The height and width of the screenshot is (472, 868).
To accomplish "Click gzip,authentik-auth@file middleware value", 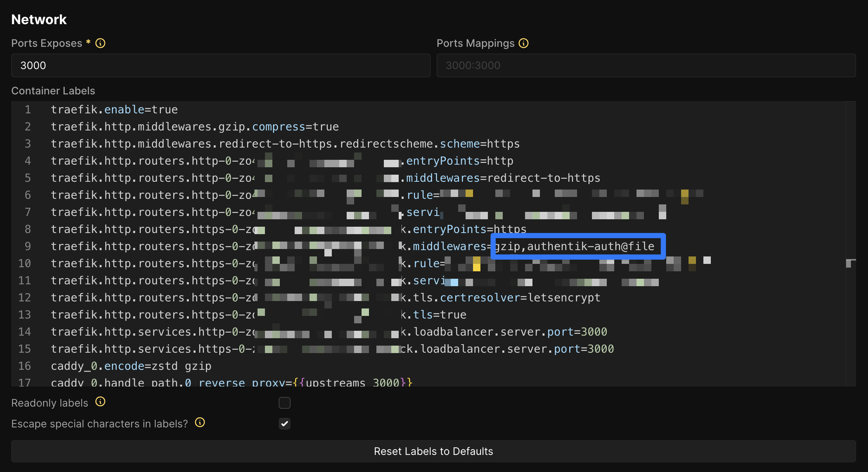I will point(574,246).
